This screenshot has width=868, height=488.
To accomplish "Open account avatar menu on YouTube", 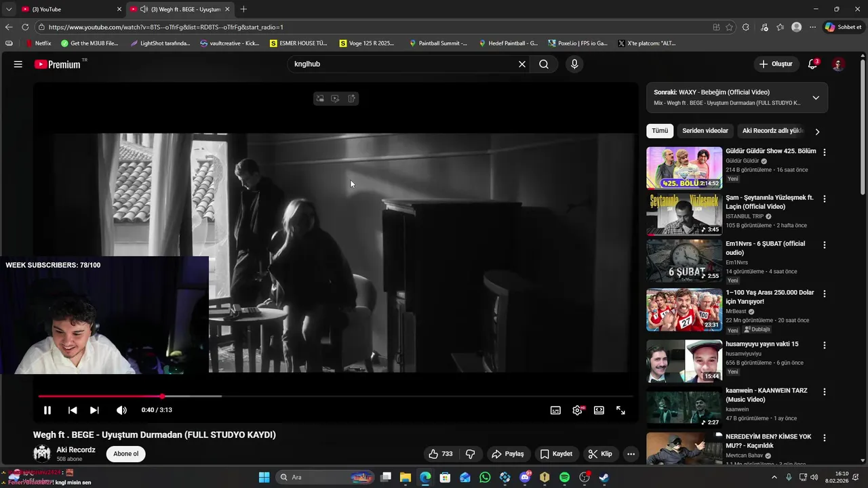I will [x=838, y=64].
